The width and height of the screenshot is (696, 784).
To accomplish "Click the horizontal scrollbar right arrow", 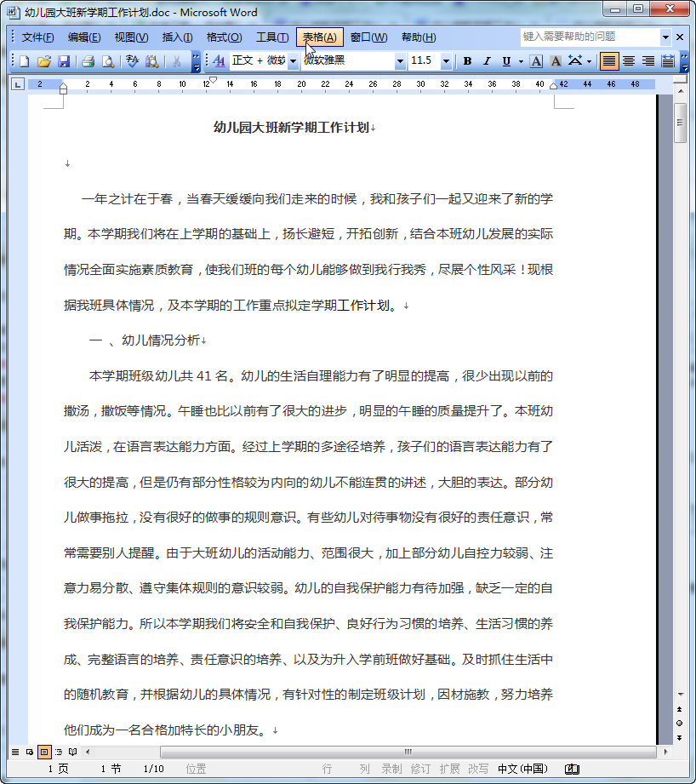I will click(665, 752).
